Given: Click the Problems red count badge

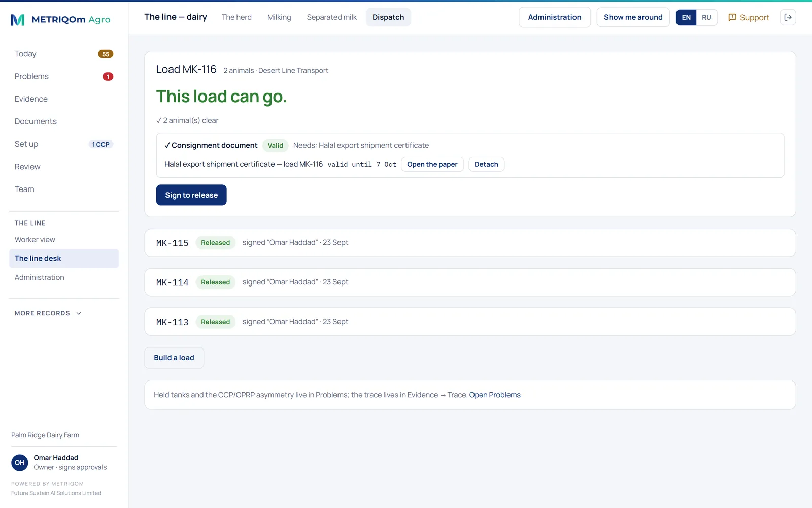Looking at the screenshot, I should pyautogui.click(x=108, y=77).
